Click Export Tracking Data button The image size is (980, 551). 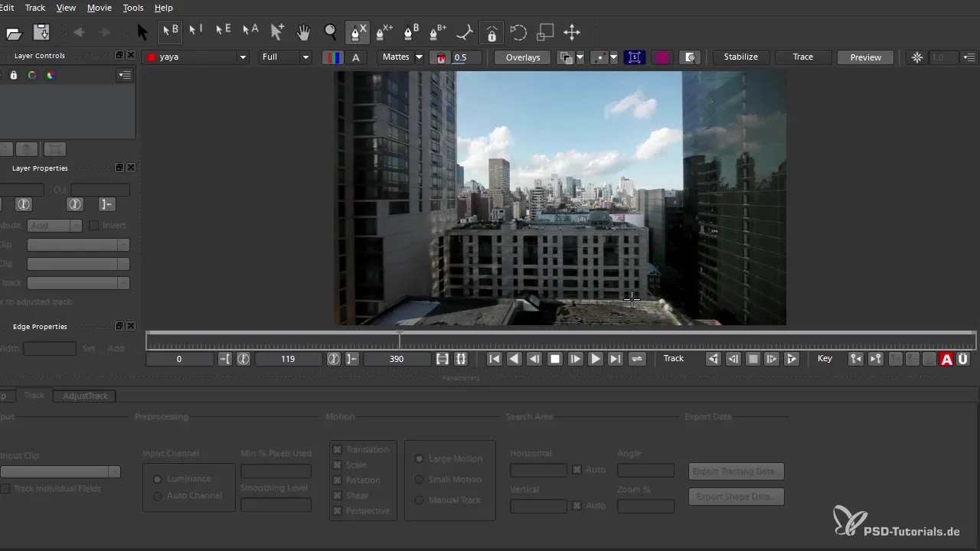pyautogui.click(x=737, y=471)
